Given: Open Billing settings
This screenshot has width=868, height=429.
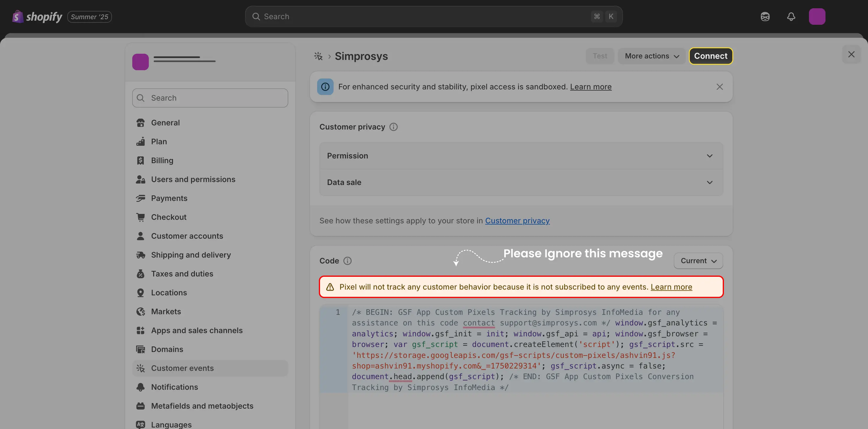Looking at the screenshot, I should [210, 161].
